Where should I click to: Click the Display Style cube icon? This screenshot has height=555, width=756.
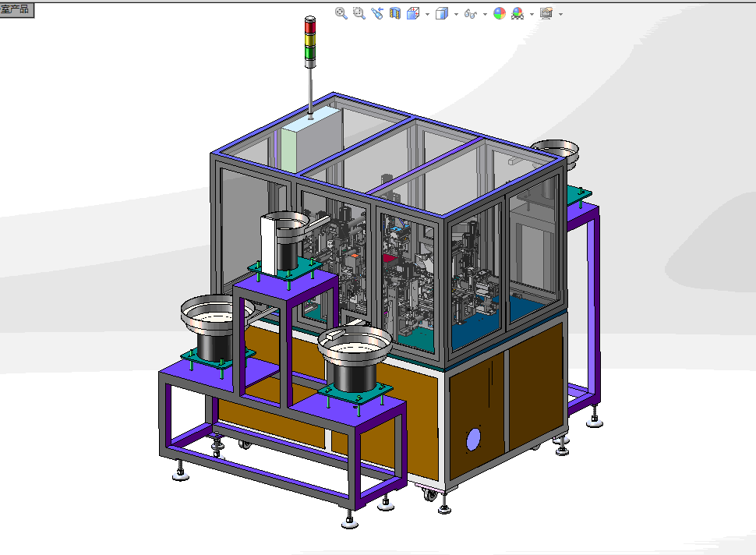tap(442, 13)
